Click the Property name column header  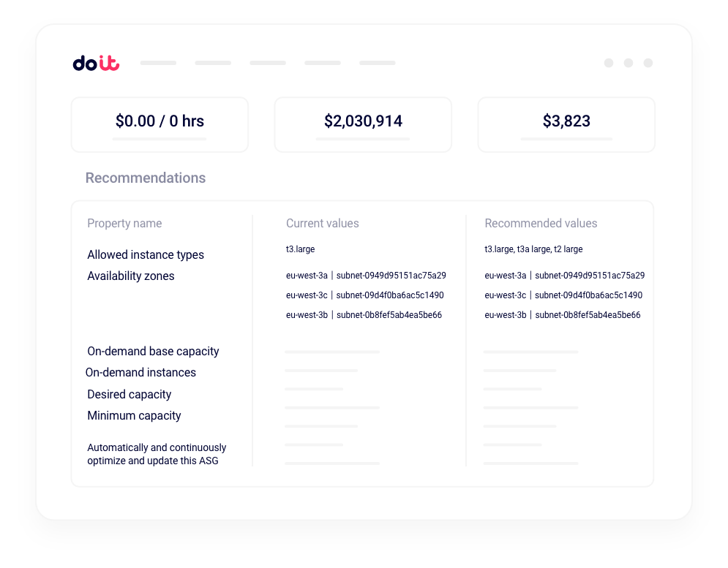(124, 224)
